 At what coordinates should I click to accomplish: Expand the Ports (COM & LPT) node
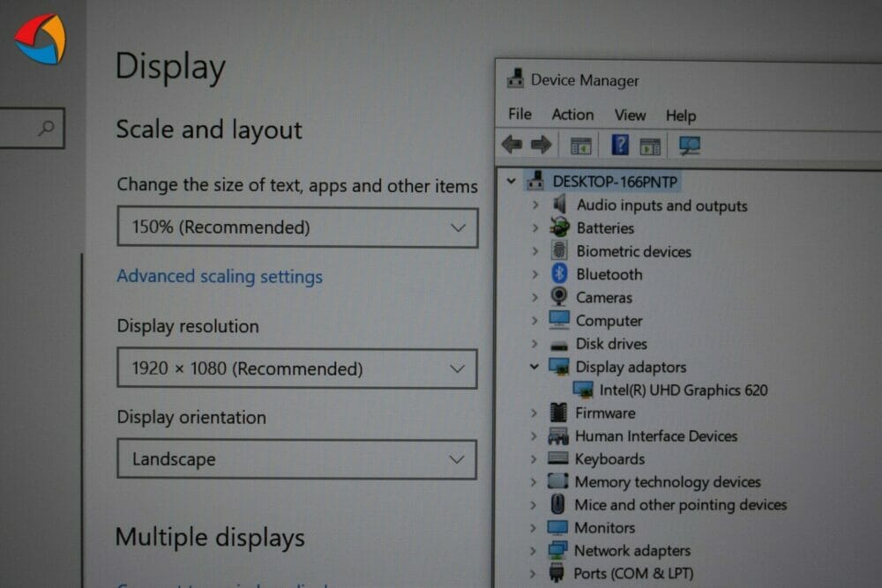pos(534,573)
